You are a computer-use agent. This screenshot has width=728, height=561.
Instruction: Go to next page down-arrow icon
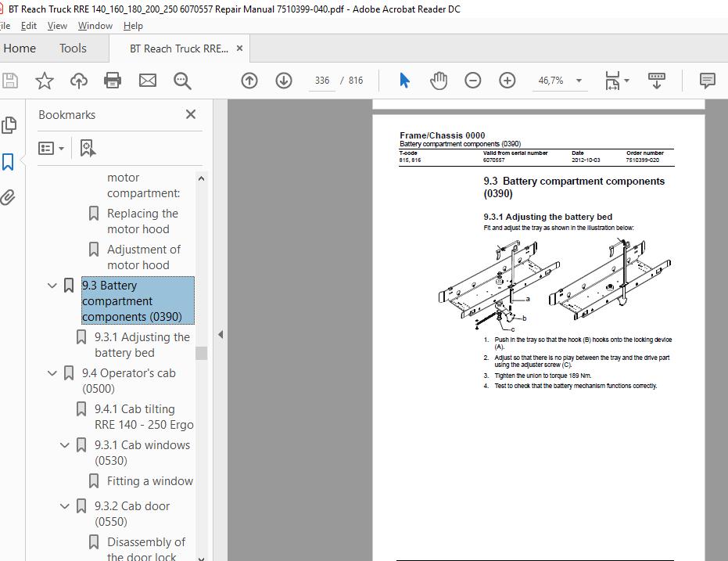click(x=284, y=81)
